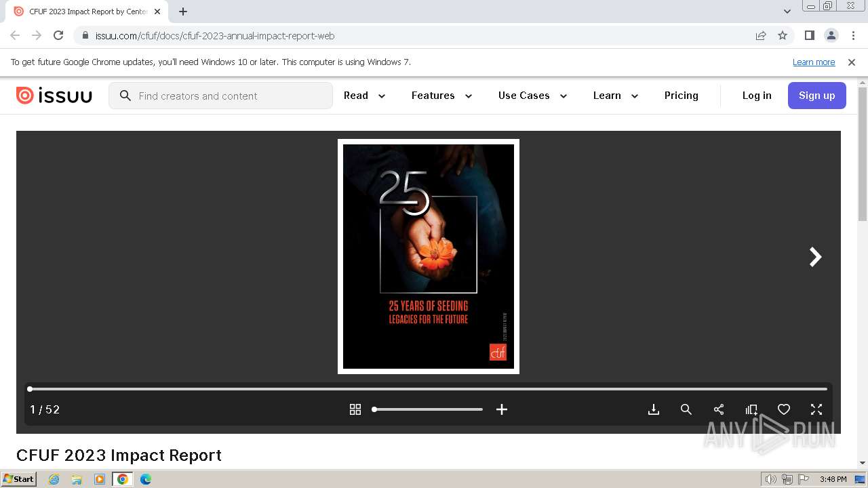Screen dimensions: 868x488
Task: Bookmark this page with the star
Action: 783,35
